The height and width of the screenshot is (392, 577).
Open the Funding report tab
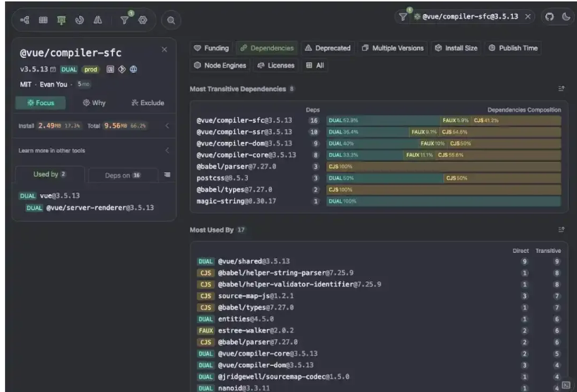211,48
